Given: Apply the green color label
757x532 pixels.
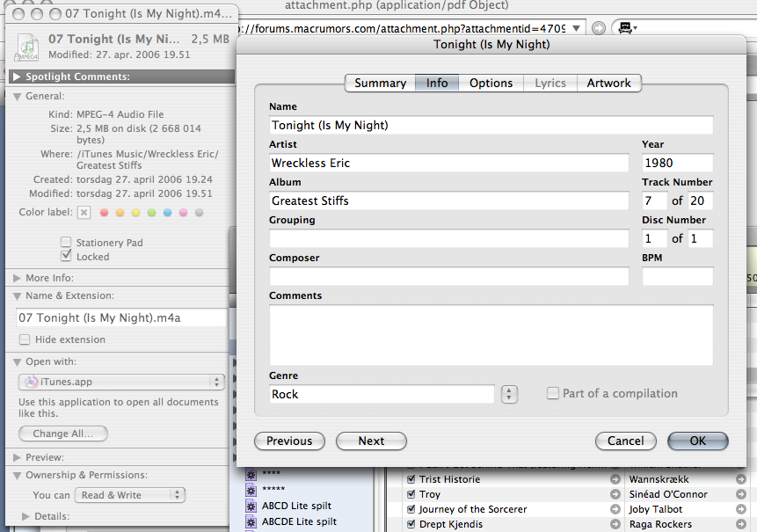Looking at the screenshot, I should 151,213.
